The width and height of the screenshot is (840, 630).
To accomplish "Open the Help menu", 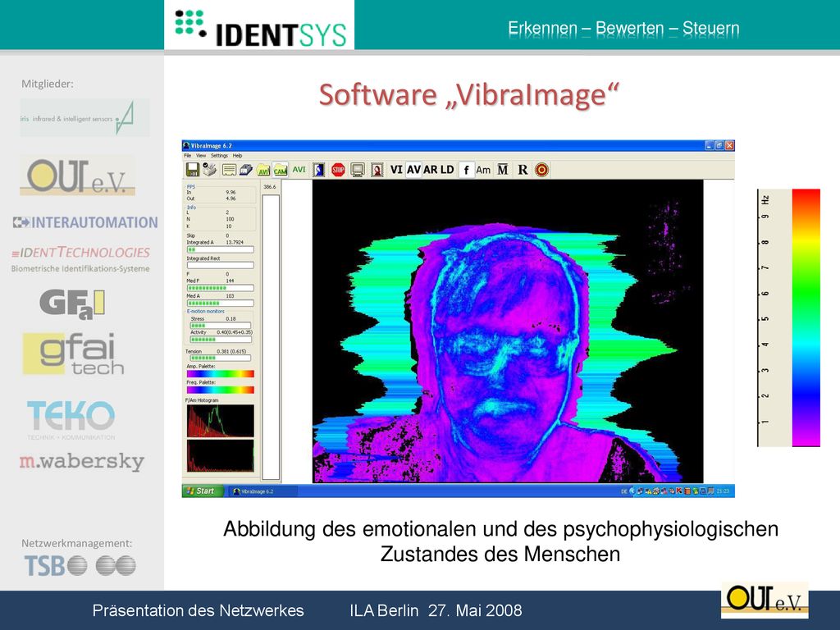I will point(237,155).
